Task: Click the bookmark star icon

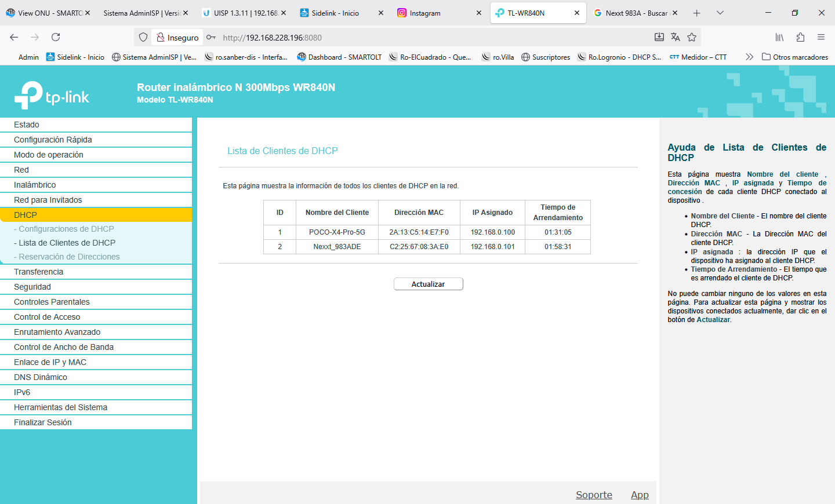Action: (x=692, y=37)
